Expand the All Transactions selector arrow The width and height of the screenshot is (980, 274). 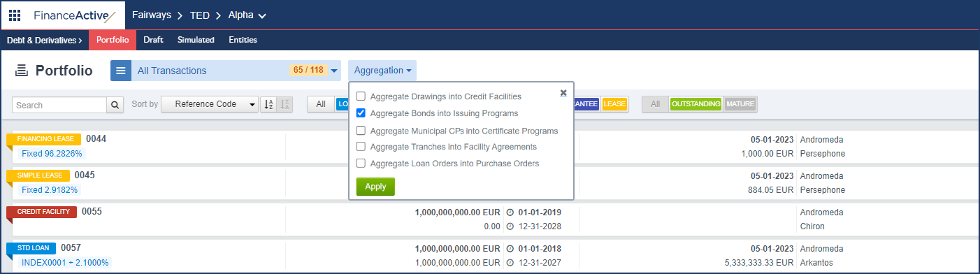[x=334, y=71]
